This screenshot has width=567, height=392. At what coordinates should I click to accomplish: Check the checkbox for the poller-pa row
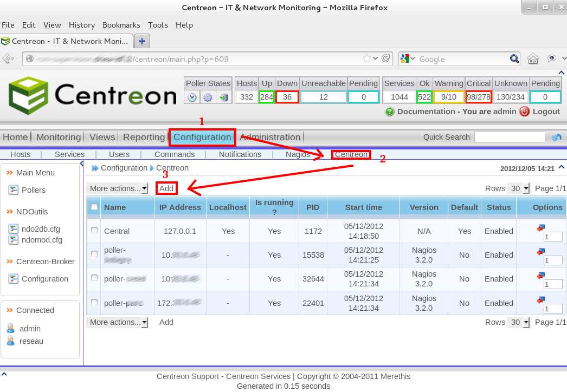94,303
